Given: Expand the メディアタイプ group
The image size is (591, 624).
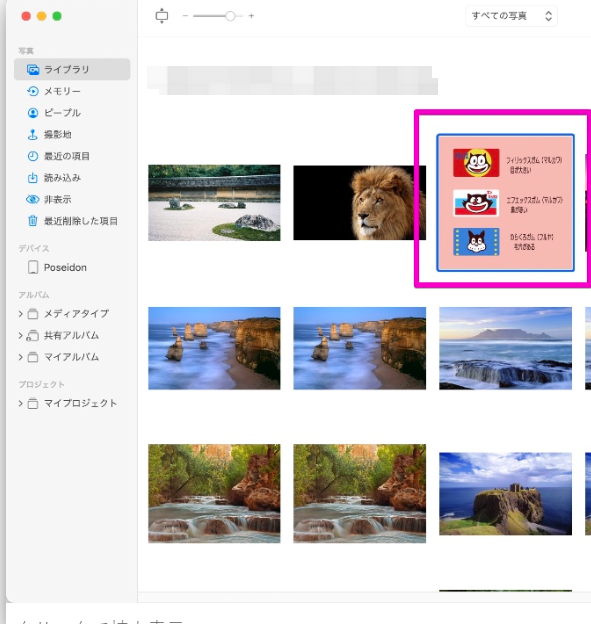Looking at the screenshot, I should click(x=20, y=314).
